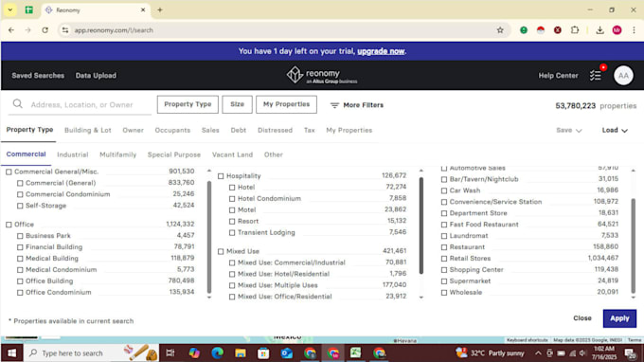
Task: Select the Medical Building checkbox
Action: pyautogui.click(x=20, y=259)
